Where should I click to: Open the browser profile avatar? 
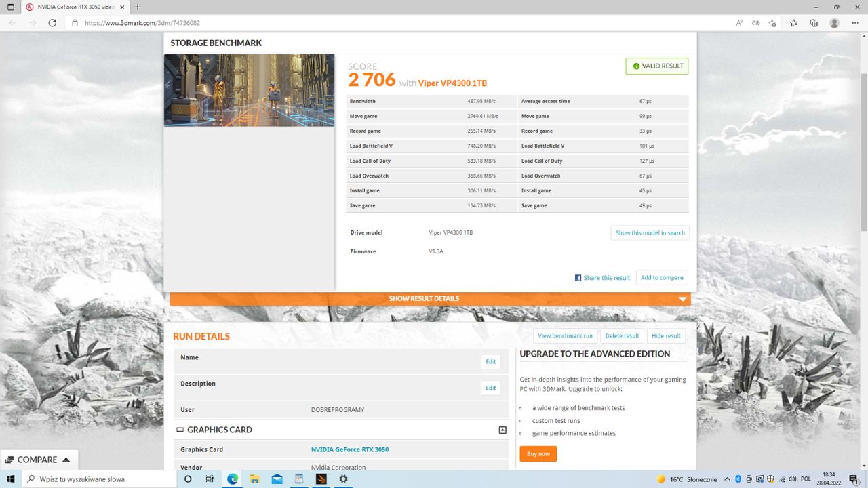click(x=834, y=23)
